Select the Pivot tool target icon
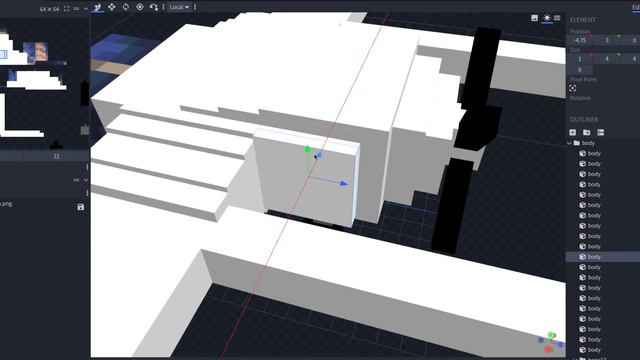The width and height of the screenshot is (640, 360). coord(140,7)
